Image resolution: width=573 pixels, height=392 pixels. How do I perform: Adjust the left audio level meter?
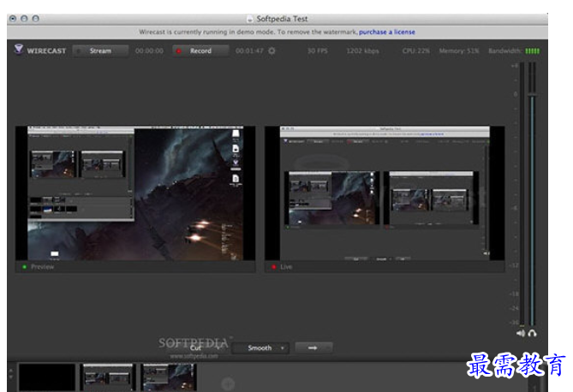(x=522, y=193)
